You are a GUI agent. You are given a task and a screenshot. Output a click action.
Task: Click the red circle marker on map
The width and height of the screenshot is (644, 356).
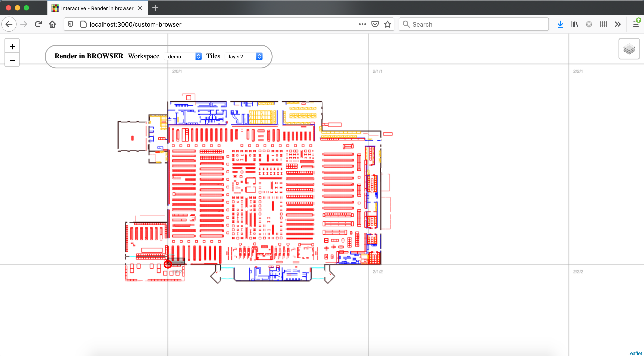tap(168, 264)
